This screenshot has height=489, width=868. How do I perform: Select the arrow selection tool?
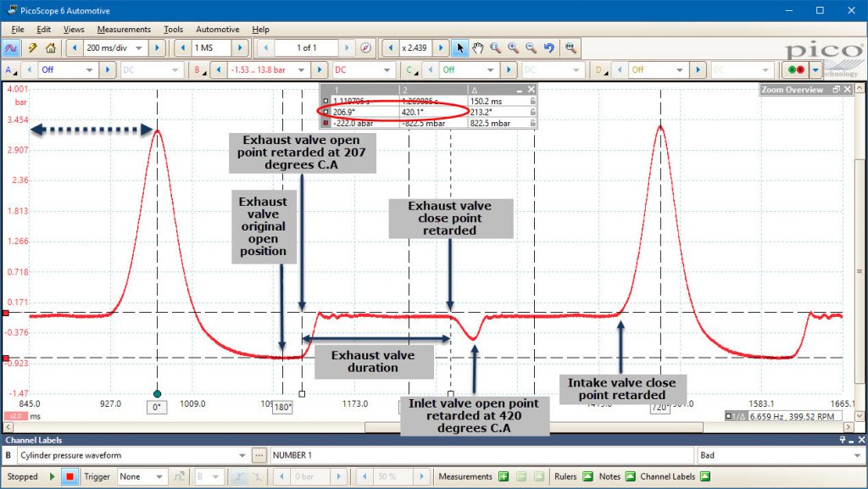[x=459, y=48]
